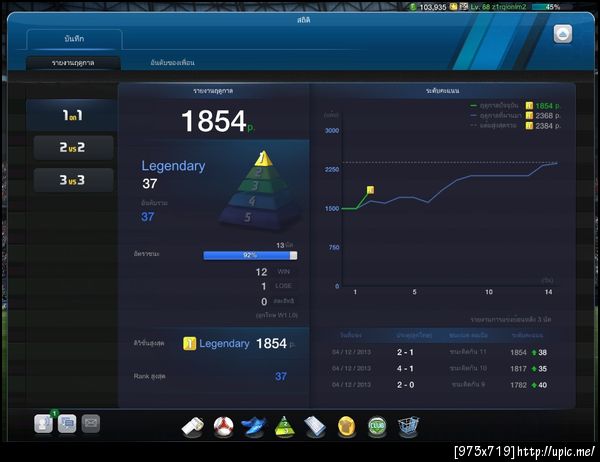Click the top-right window button with blue icon
This screenshot has height=462, width=600.
tap(563, 34)
